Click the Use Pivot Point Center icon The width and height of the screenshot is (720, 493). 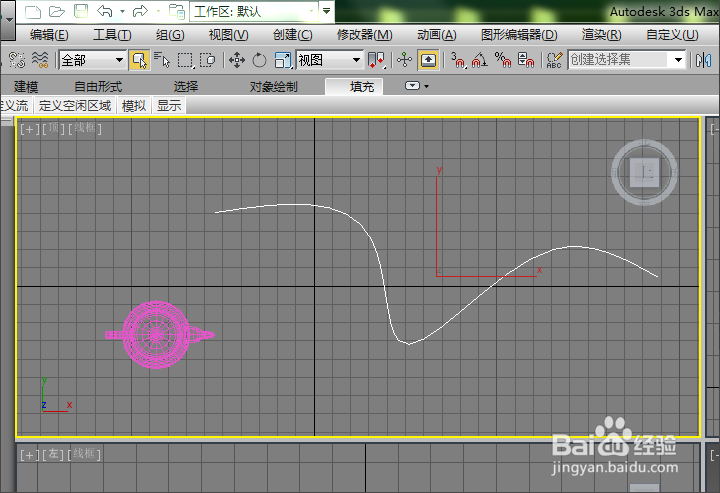(376, 60)
